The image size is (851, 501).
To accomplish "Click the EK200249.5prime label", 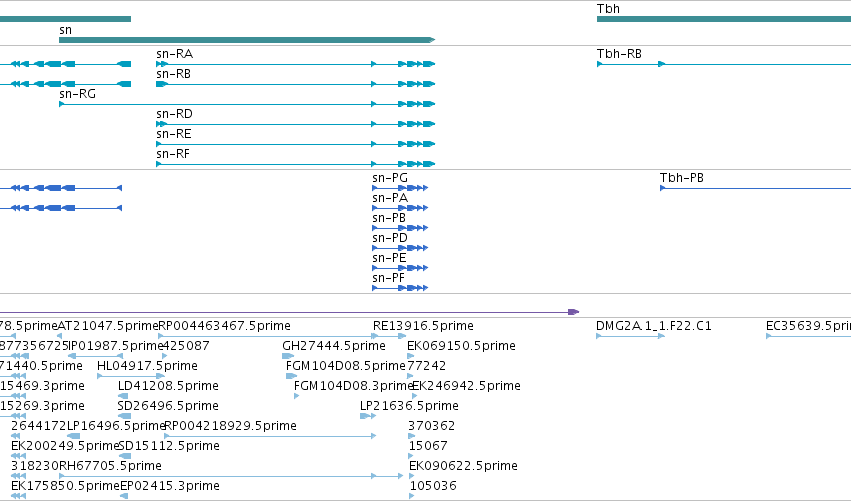I will (x=65, y=446).
